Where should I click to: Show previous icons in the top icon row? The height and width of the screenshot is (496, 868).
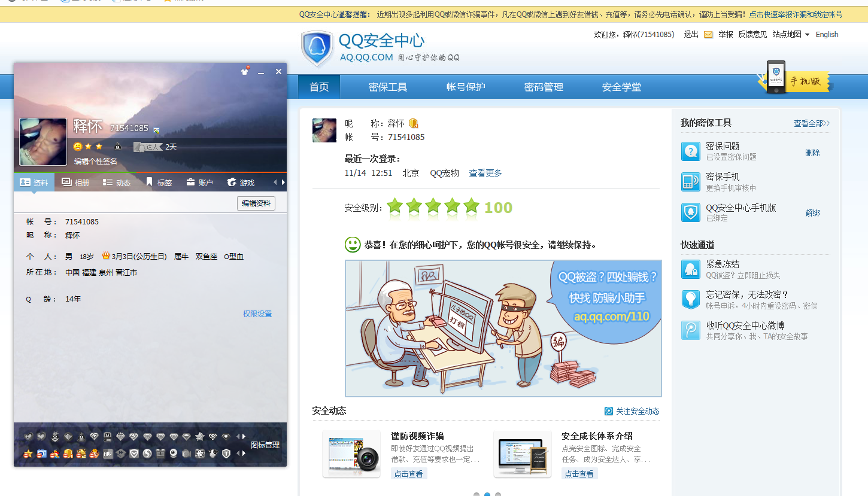[x=238, y=437]
